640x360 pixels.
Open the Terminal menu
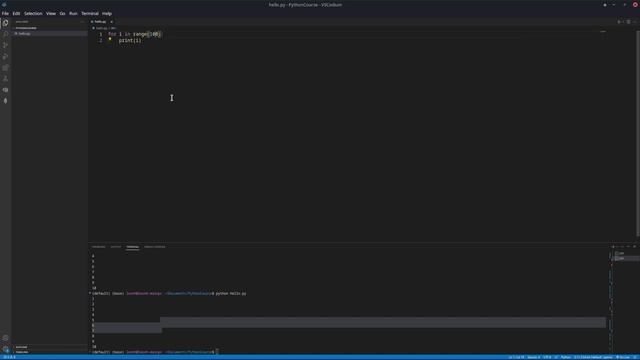[x=90, y=13]
